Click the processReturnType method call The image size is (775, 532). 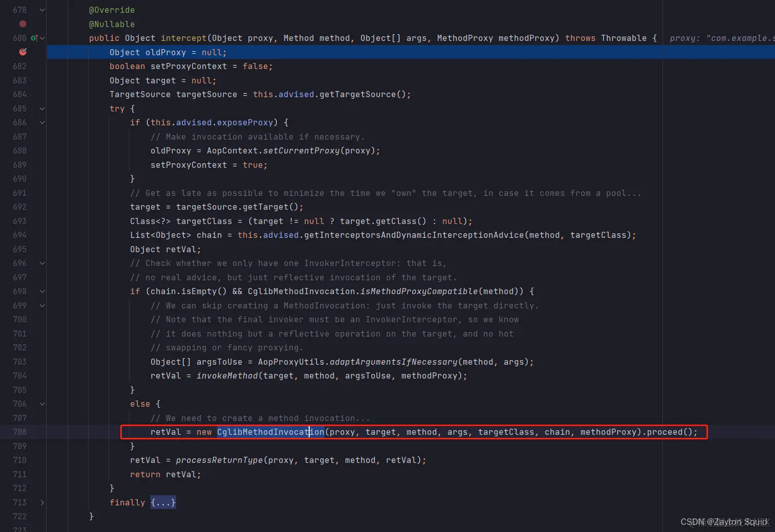220,460
